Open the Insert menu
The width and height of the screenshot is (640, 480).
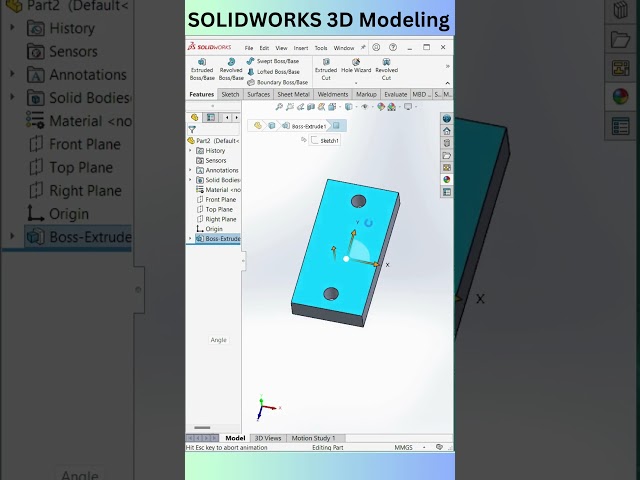301,48
